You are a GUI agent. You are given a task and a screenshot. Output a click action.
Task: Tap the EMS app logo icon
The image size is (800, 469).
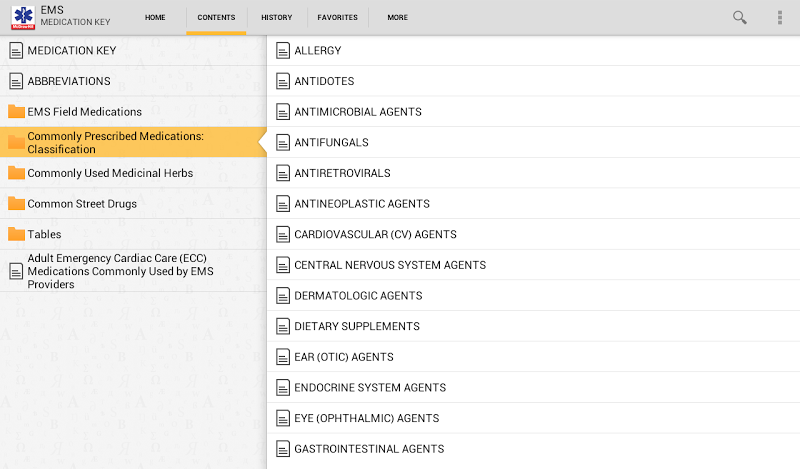(x=22, y=17)
